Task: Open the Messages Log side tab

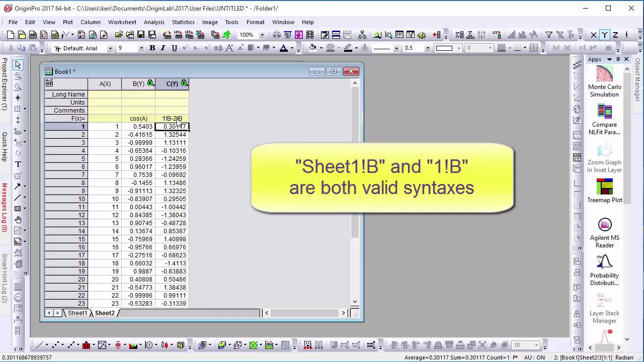Action: (5, 207)
